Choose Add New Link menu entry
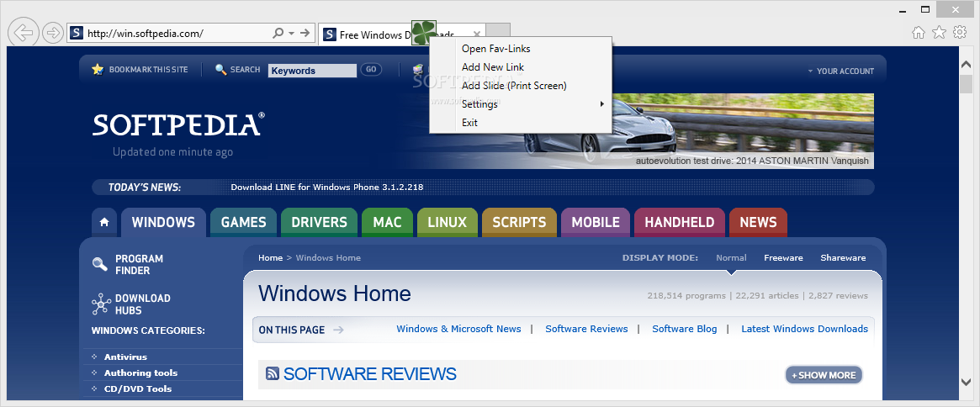Image resolution: width=980 pixels, height=407 pixels. (x=492, y=67)
